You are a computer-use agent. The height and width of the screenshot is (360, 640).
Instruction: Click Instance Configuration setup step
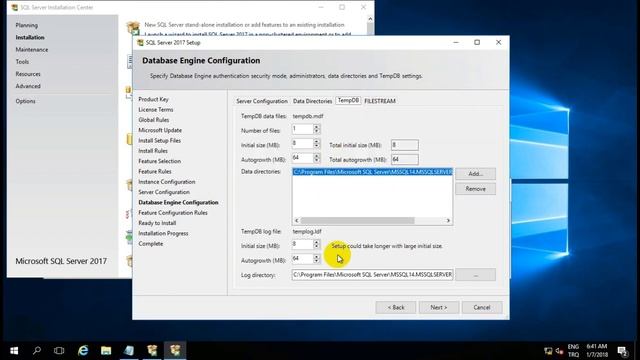[x=167, y=182]
